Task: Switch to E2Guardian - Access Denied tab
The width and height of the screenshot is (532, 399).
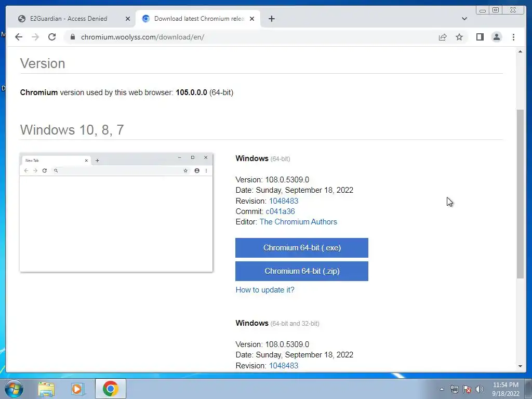Action: click(x=69, y=19)
